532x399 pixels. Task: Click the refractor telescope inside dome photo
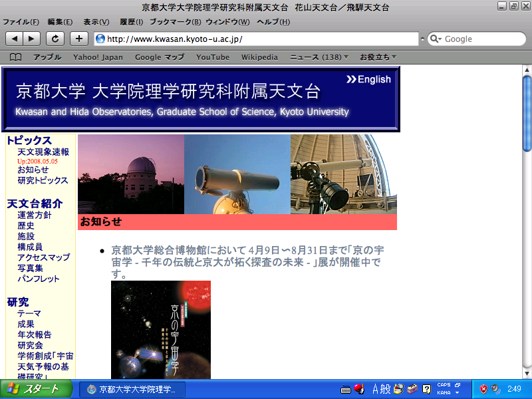pyautogui.click(x=344, y=174)
